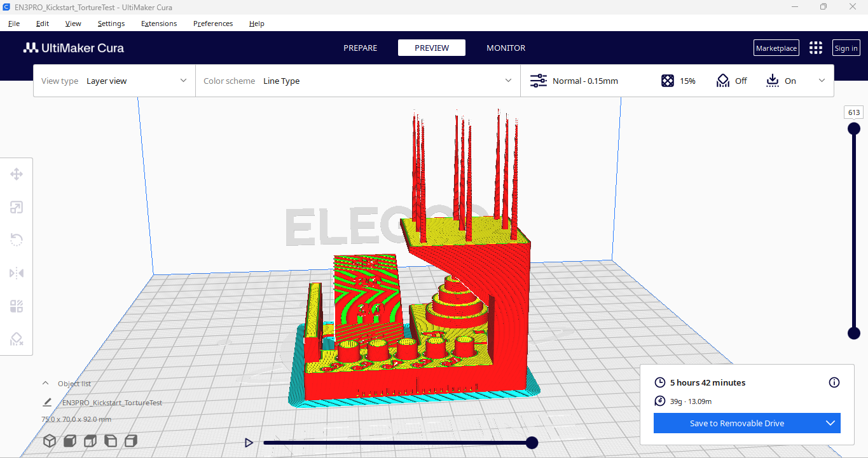
Task: Open the File menu
Action: pyautogui.click(x=14, y=24)
